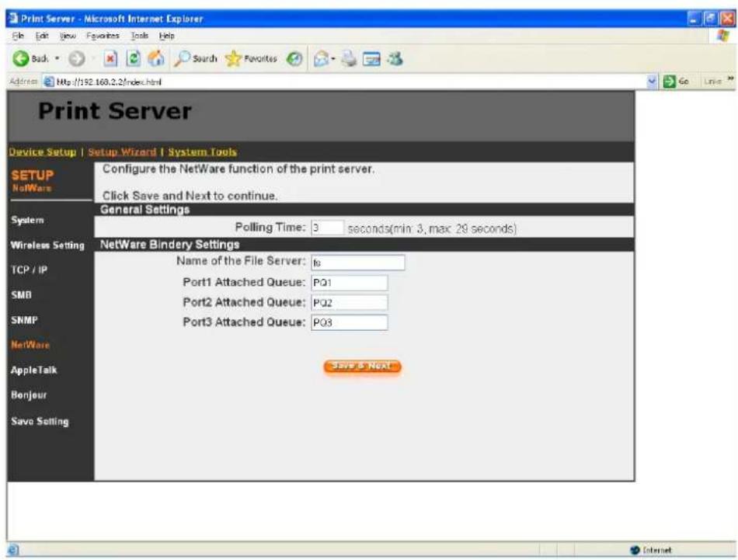Select TCP / IP in the sidebar
The height and width of the screenshot is (560, 738).
pyautogui.click(x=30, y=270)
